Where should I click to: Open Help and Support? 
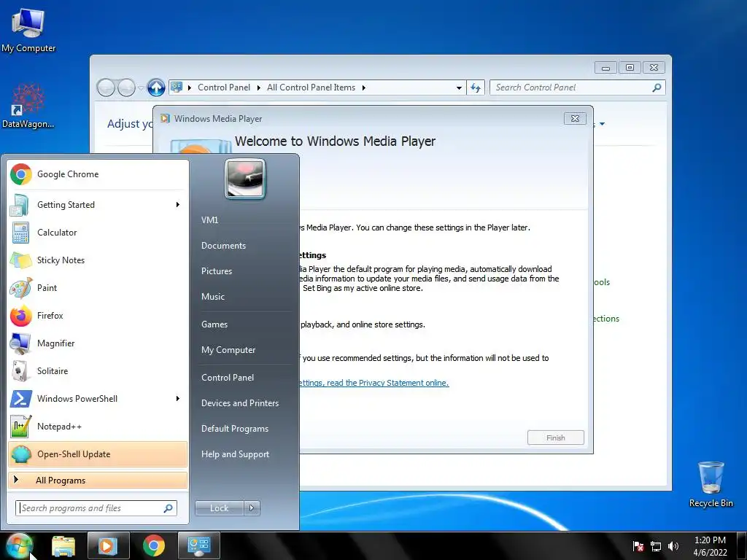point(236,454)
